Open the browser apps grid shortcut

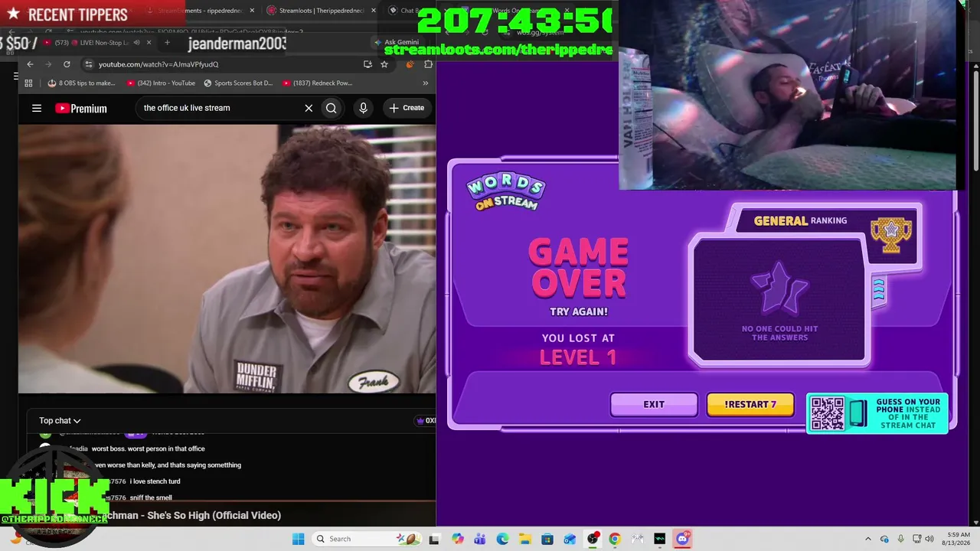[29, 83]
